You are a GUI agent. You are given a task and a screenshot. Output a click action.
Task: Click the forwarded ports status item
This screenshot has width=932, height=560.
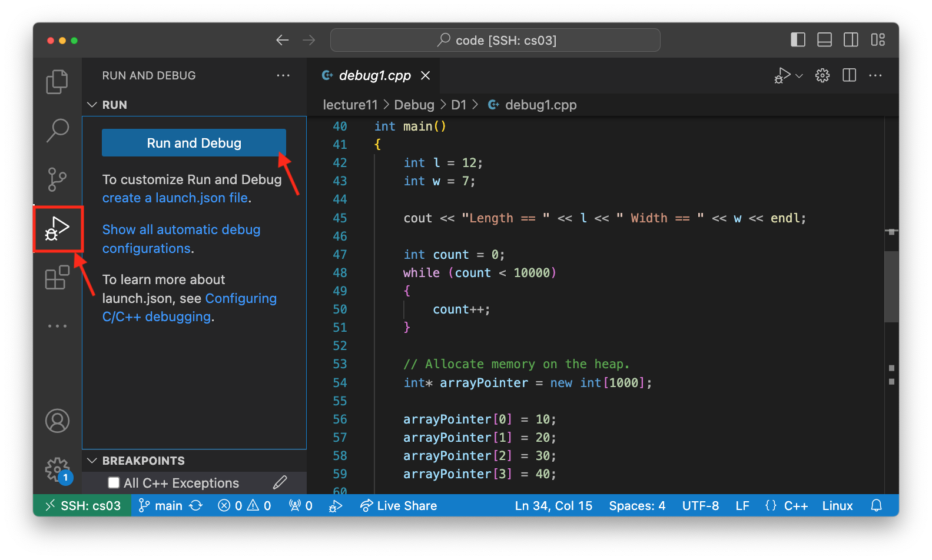pyautogui.click(x=300, y=506)
